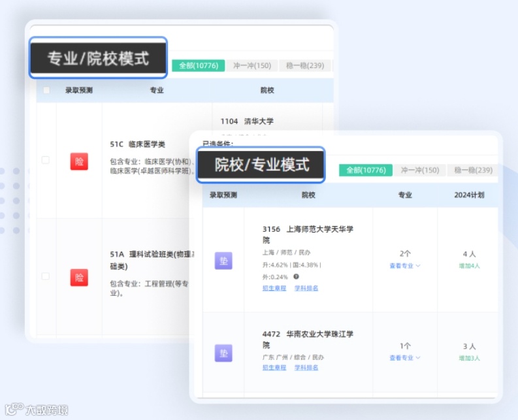Viewport: 518px width, 420px height.
Task: Open the 学科排名 link for 华南农业大学珠江学院
Action: tap(306, 368)
